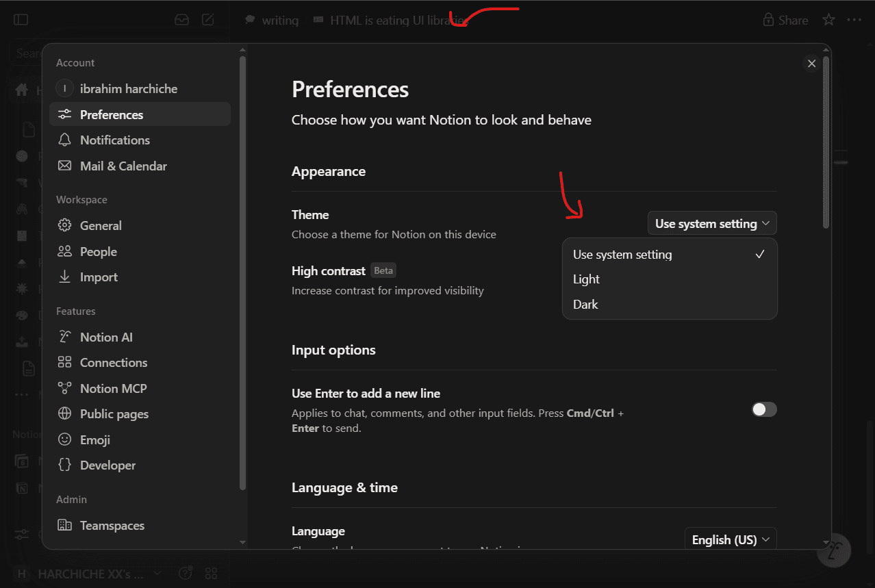This screenshot has height=588, width=875.
Task: Click the Beta badge next to High contrast
Action: click(383, 270)
